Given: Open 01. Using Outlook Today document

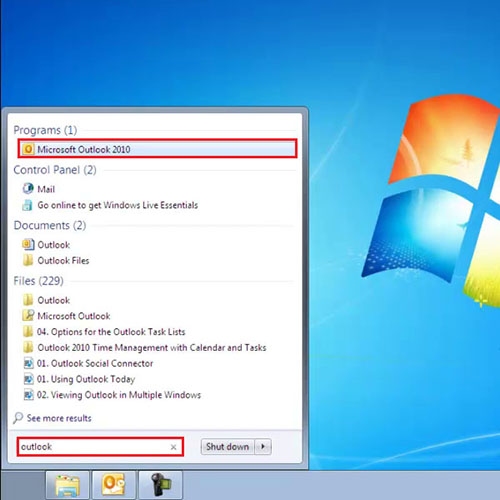Looking at the screenshot, I should 86,379.
